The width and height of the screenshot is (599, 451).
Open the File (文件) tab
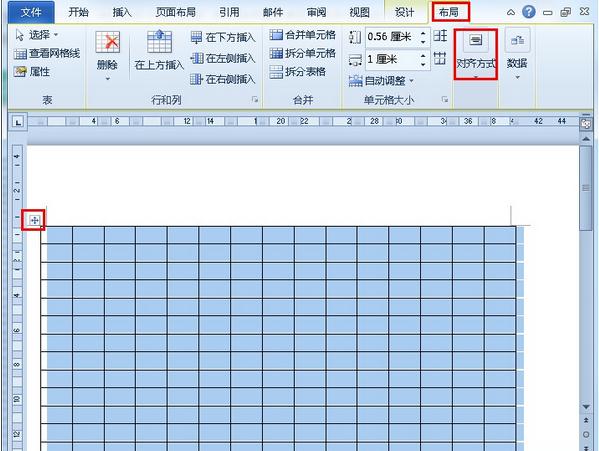pos(31,12)
